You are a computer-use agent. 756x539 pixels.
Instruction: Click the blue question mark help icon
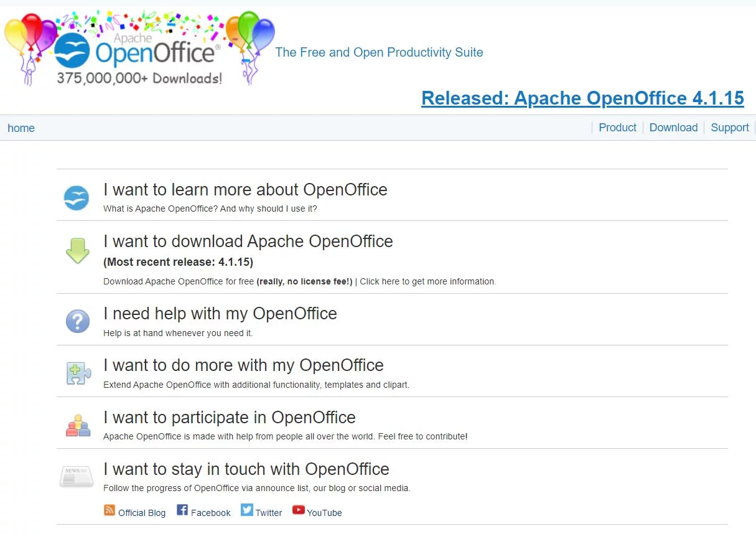(x=78, y=322)
